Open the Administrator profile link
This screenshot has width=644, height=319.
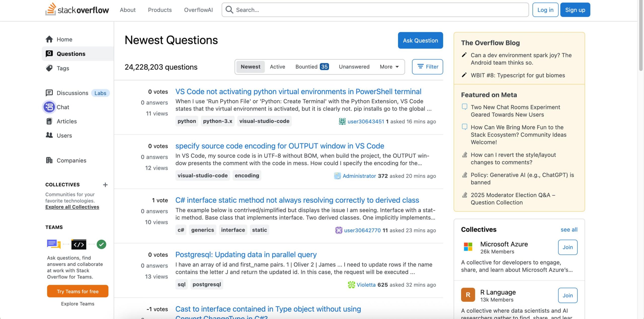click(x=359, y=176)
